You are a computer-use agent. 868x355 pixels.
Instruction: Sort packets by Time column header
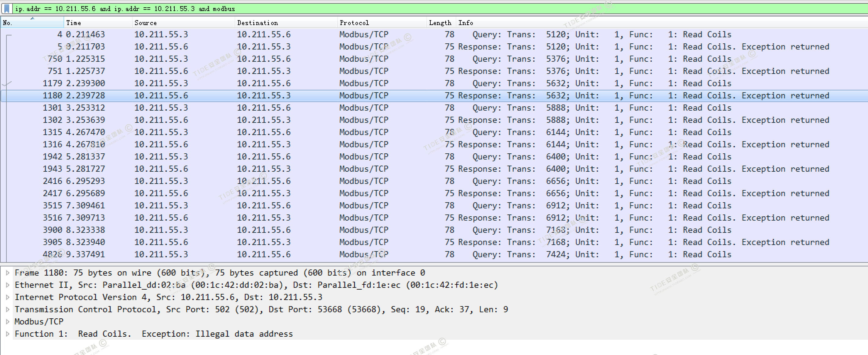click(x=98, y=23)
